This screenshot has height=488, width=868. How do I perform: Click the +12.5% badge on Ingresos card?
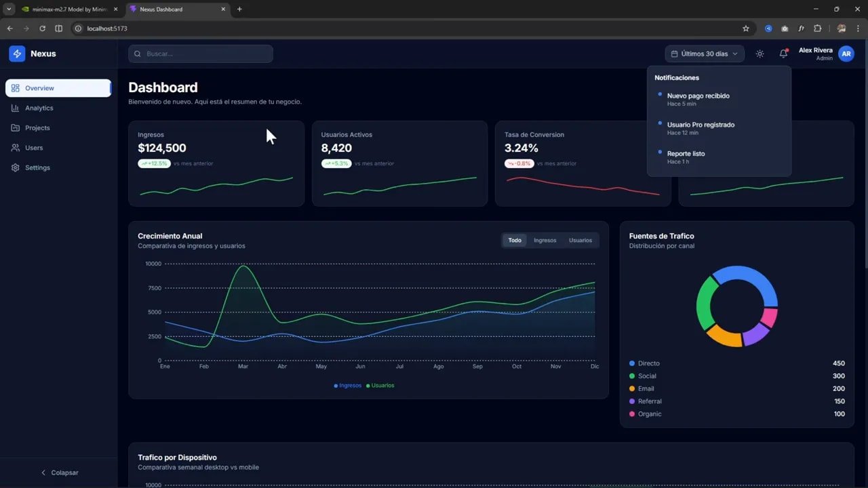[153, 163]
